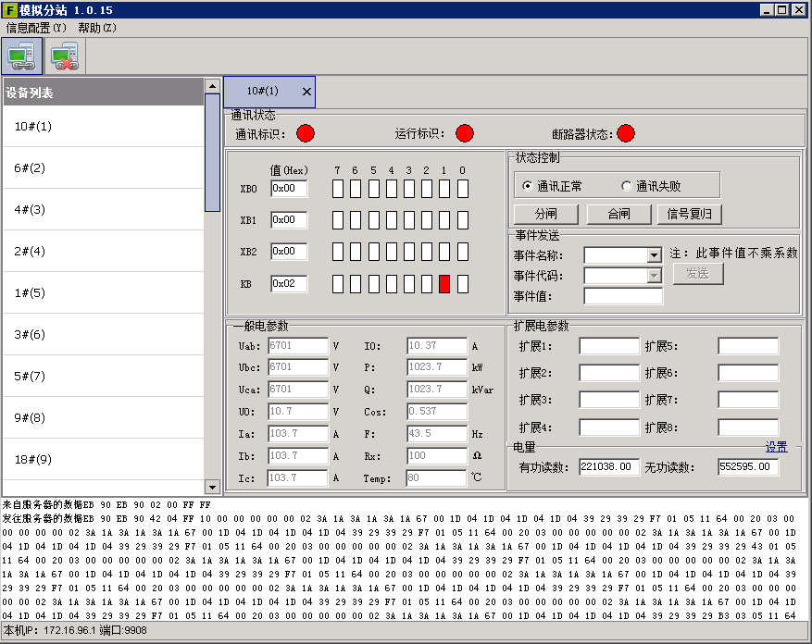Screen dimensions: 812x644
Task: Select device 10#(1) in the list
Action: pos(104,127)
